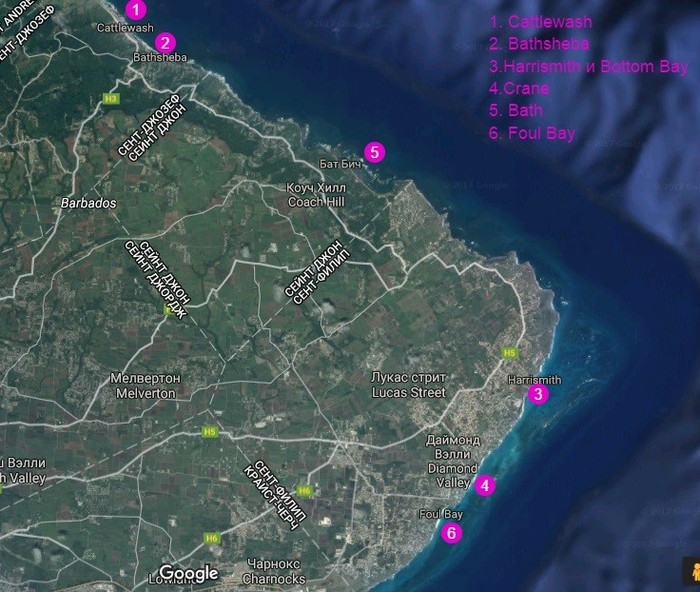Click pink marker 5 next to Бат Бич
Viewport: 700px width, 592px height.
[374, 152]
